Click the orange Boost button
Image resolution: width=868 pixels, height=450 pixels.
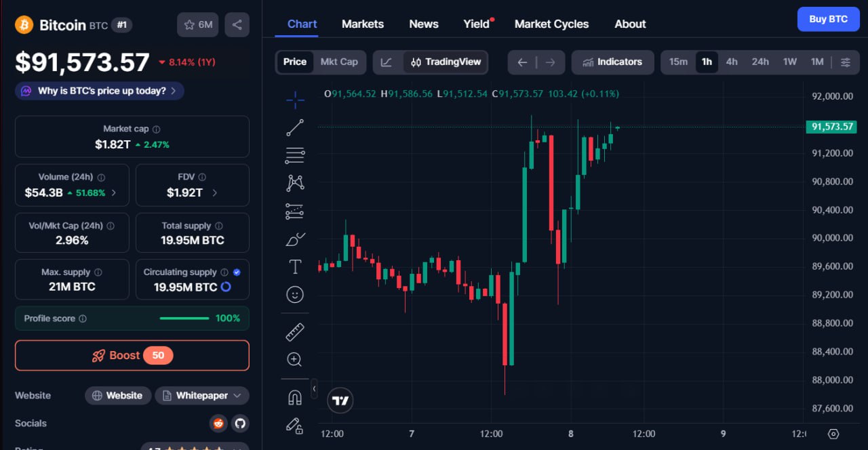(132, 355)
